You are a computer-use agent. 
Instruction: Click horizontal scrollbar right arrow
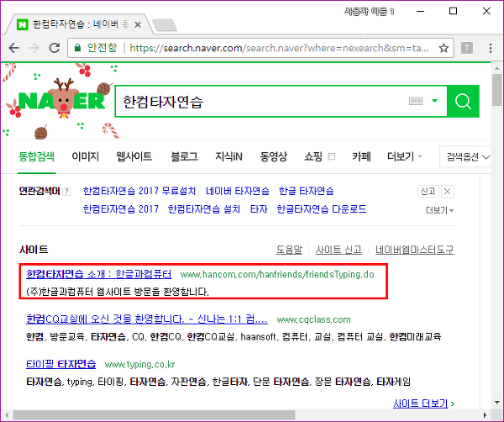pos(485,415)
